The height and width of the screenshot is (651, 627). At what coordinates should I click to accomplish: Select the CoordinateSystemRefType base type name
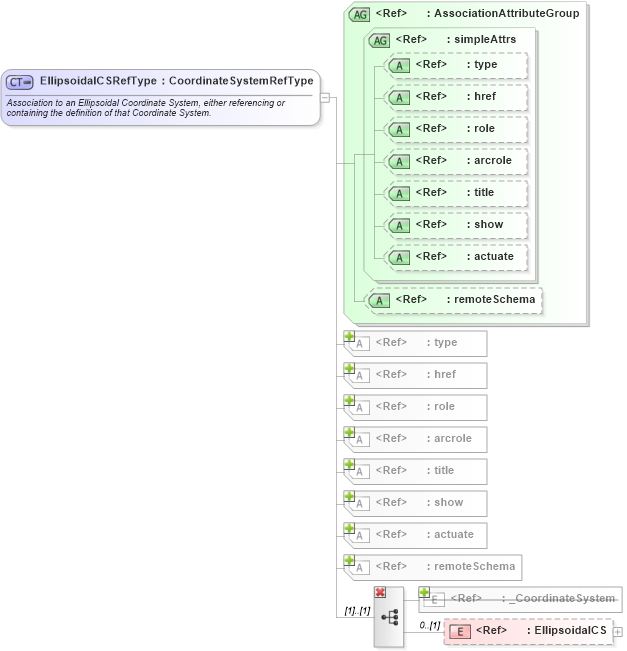[241, 81]
